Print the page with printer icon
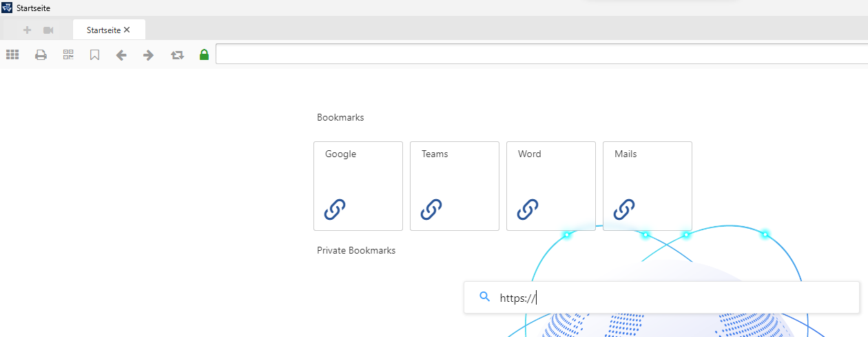Screen dimensions: 868x337 pos(41,54)
